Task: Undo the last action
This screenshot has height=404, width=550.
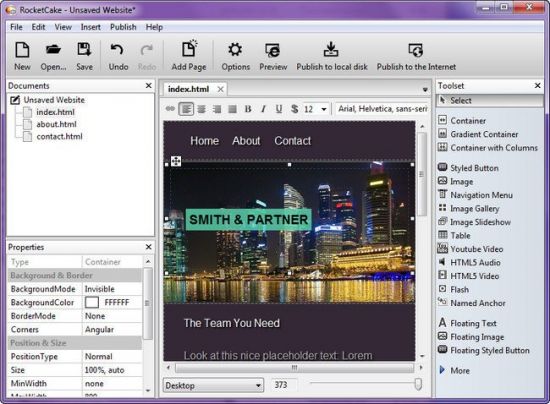Action: pyautogui.click(x=118, y=56)
